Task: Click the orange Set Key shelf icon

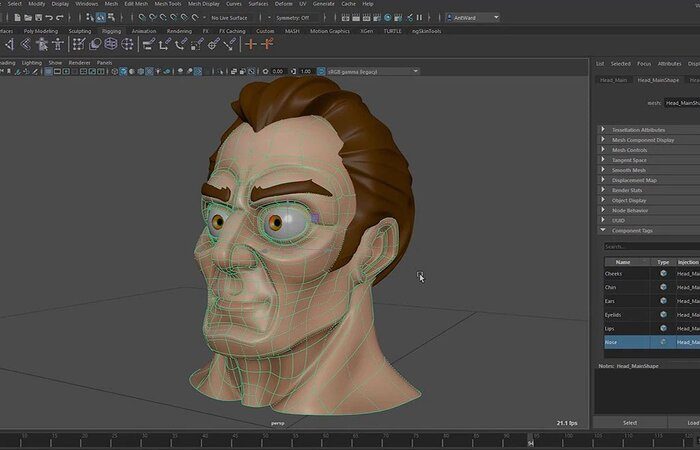Action: [x=251, y=44]
